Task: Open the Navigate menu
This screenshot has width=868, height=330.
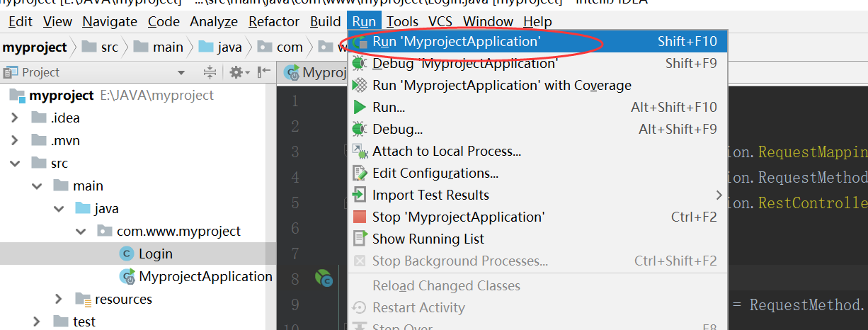Action: [110, 21]
